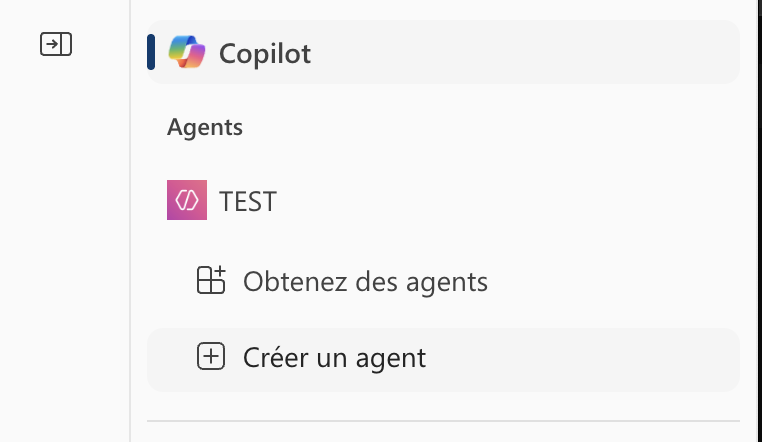Click the "Obtenez des agents" link text

pyautogui.click(x=365, y=282)
